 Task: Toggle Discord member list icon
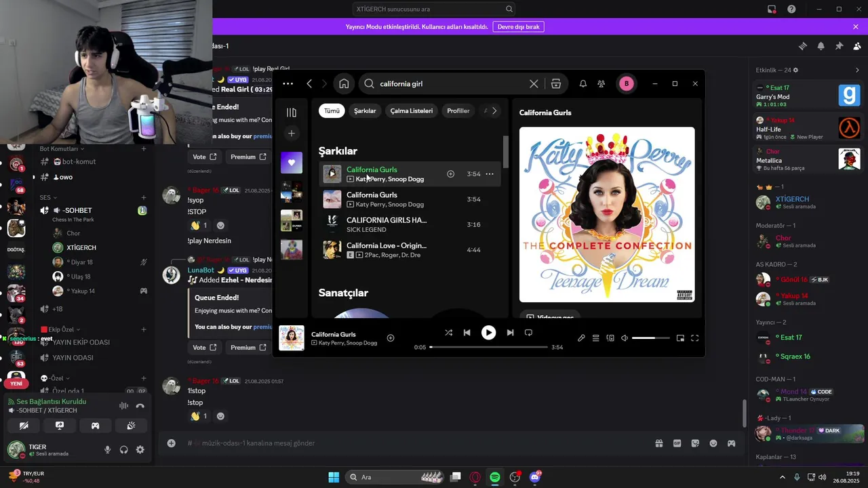(857, 46)
